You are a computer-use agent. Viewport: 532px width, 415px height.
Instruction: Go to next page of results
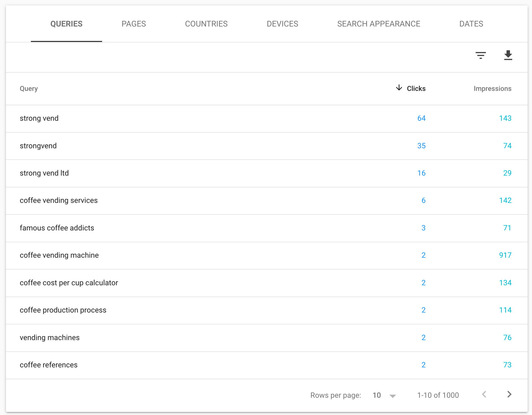[x=509, y=394]
